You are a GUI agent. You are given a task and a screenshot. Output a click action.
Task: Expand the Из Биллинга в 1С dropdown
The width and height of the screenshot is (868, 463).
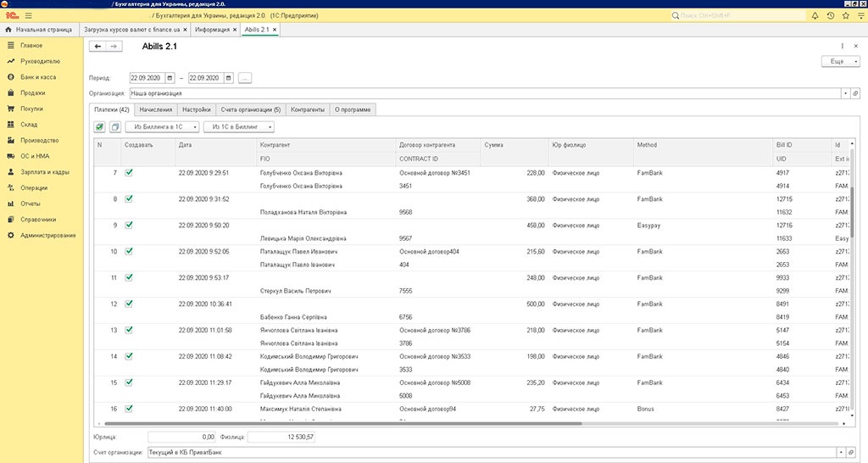pyautogui.click(x=162, y=127)
